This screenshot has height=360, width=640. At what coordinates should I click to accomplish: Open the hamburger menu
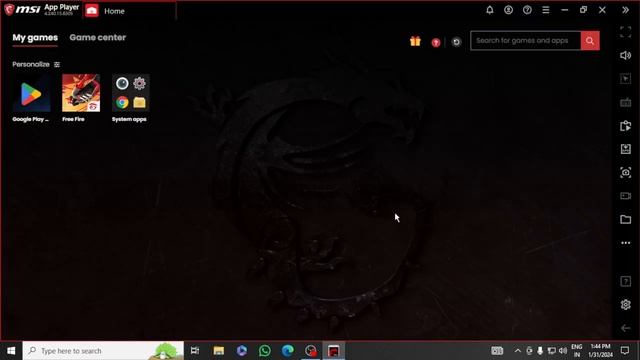(546, 10)
